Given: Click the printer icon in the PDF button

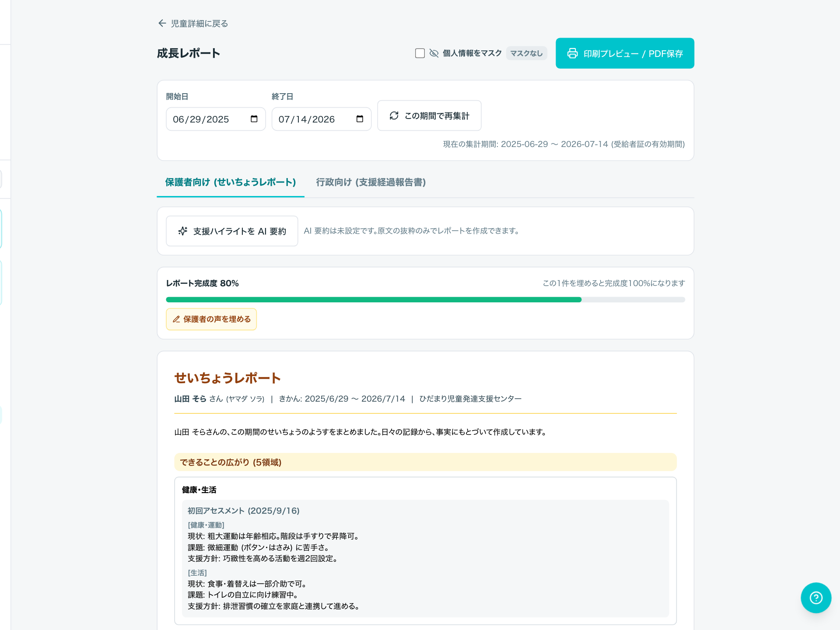Looking at the screenshot, I should [x=572, y=53].
